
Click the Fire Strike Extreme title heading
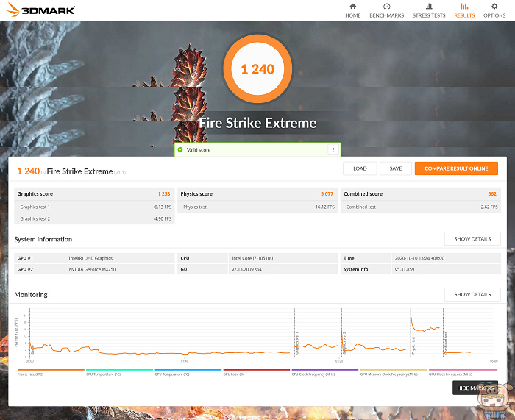tap(257, 123)
